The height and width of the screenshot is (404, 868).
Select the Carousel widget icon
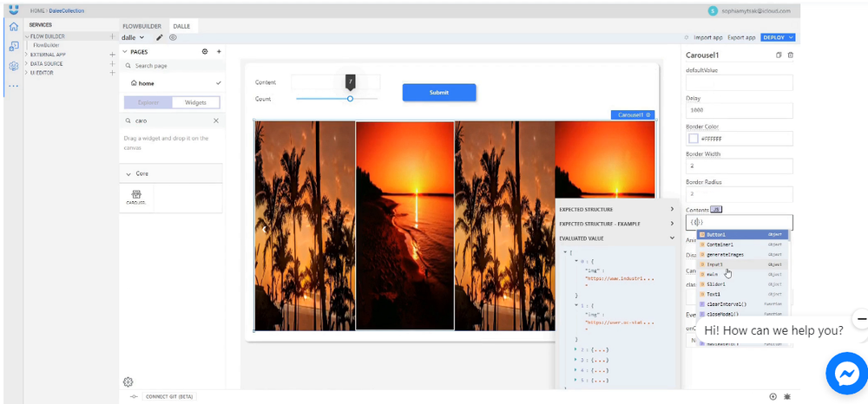pyautogui.click(x=136, y=198)
